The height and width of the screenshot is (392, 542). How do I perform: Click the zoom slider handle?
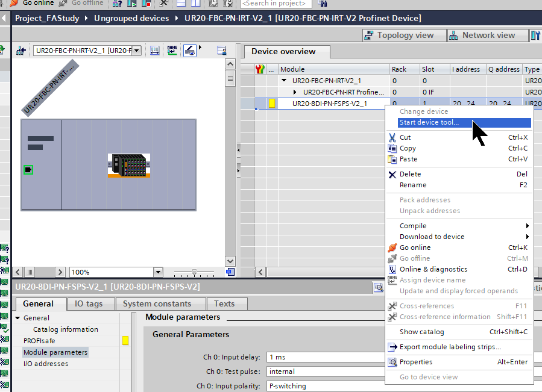coord(195,273)
